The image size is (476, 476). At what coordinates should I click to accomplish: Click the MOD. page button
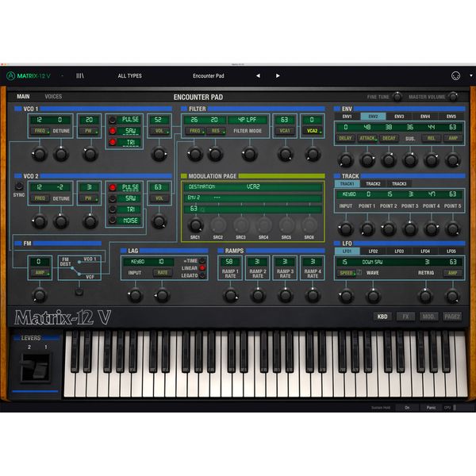tap(428, 317)
